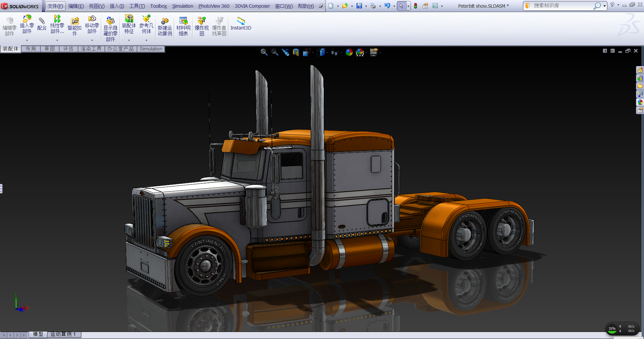Click the View Settings monitor icon
The height and width of the screenshot is (339, 644).
374,52
